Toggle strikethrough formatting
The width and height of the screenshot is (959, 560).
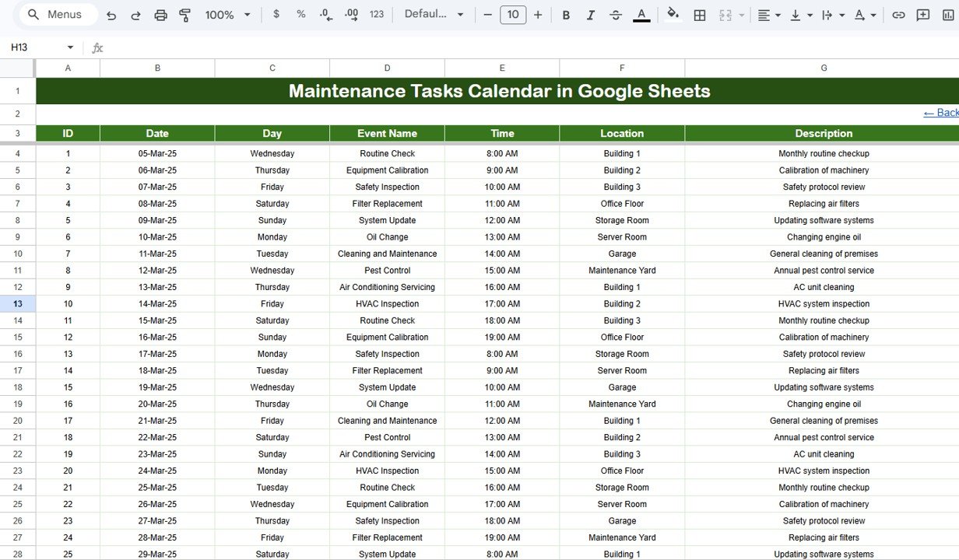pos(616,15)
